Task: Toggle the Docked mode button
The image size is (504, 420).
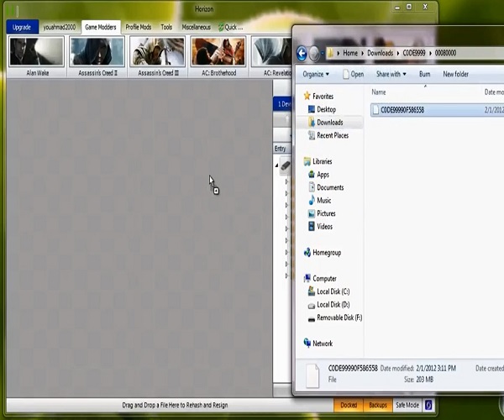Action: (x=348, y=405)
